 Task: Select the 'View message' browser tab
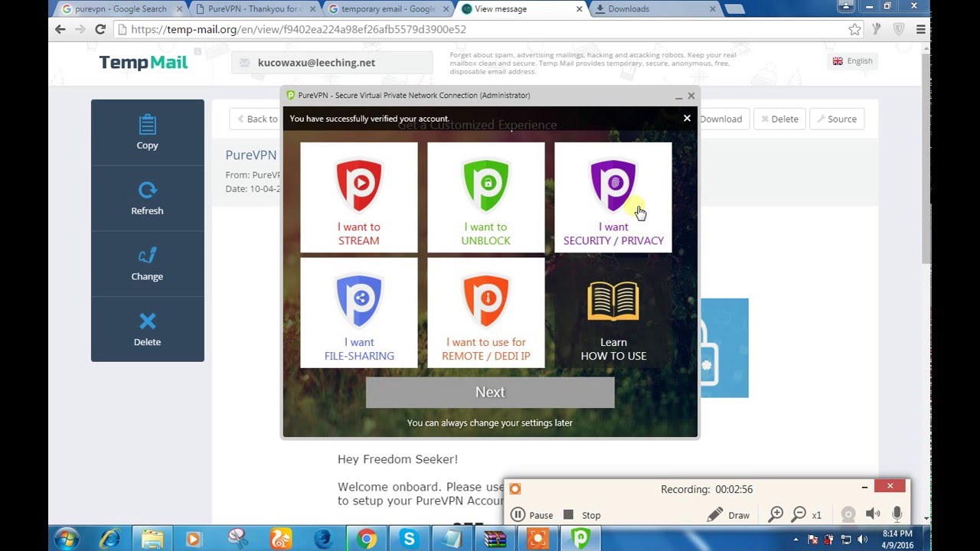pyautogui.click(x=521, y=9)
